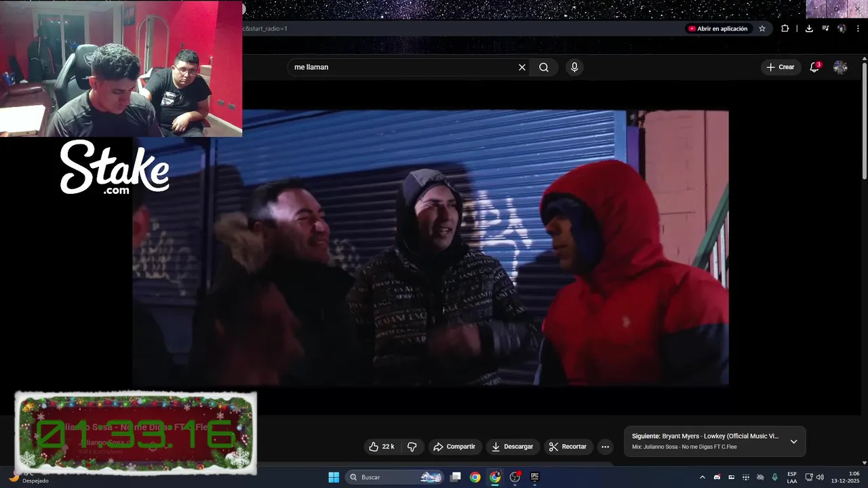The width and height of the screenshot is (868, 488).
Task: Switch the ESP LAA input language
Action: point(792,477)
